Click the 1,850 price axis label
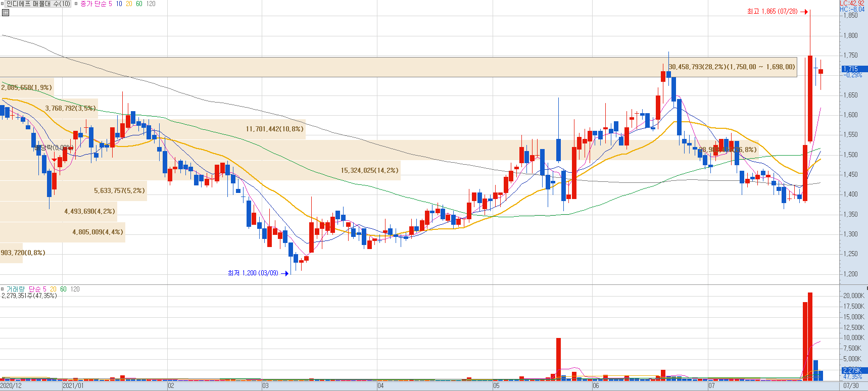 coord(851,15)
